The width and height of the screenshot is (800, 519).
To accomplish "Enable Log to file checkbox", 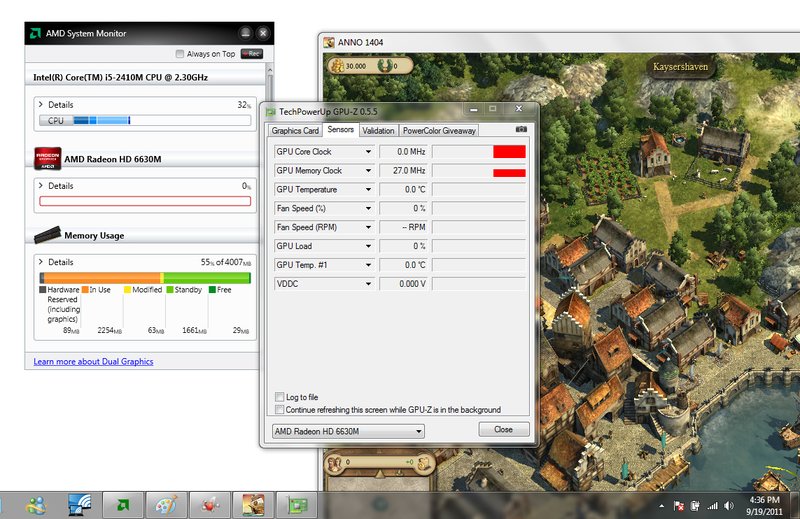I will pos(280,397).
